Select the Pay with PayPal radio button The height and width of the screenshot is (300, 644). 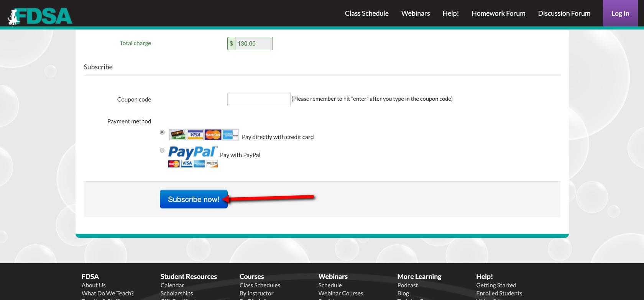pyautogui.click(x=162, y=150)
